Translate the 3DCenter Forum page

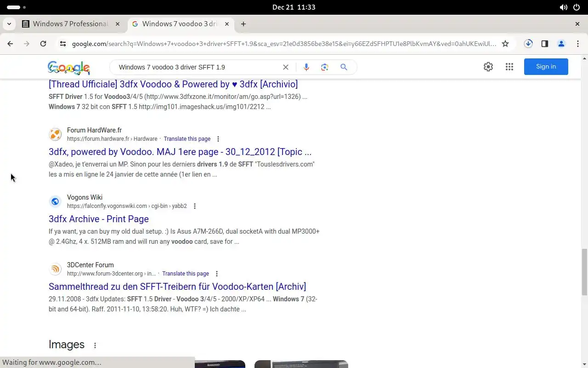(x=186, y=274)
